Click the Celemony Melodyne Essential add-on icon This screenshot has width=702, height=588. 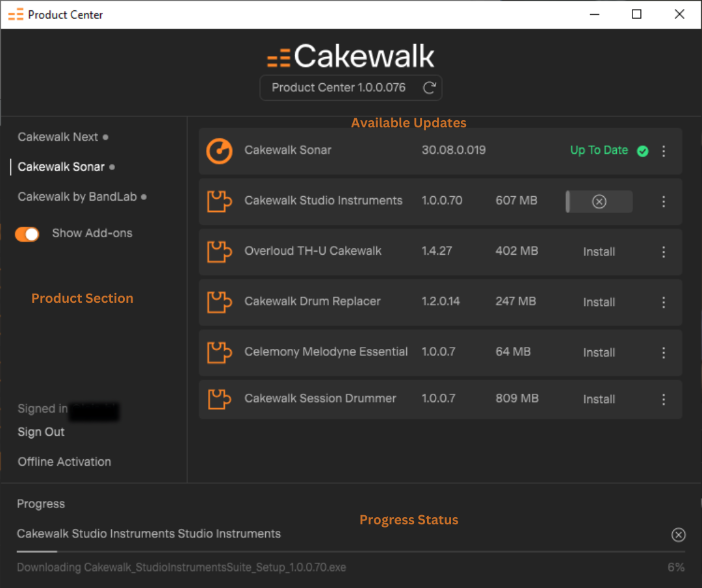point(219,352)
